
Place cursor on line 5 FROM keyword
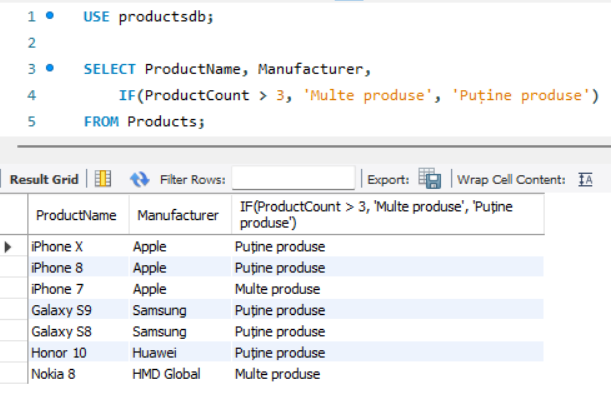(x=101, y=122)
